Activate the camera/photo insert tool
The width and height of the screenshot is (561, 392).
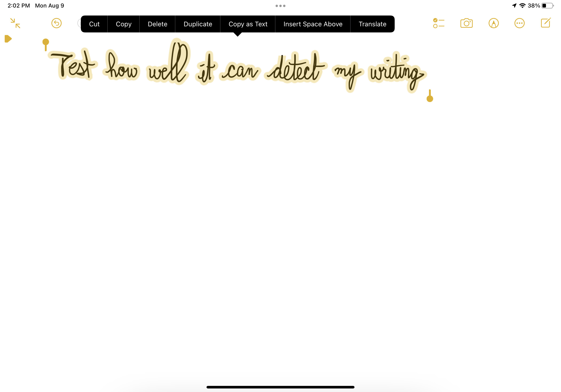point(466,24)
